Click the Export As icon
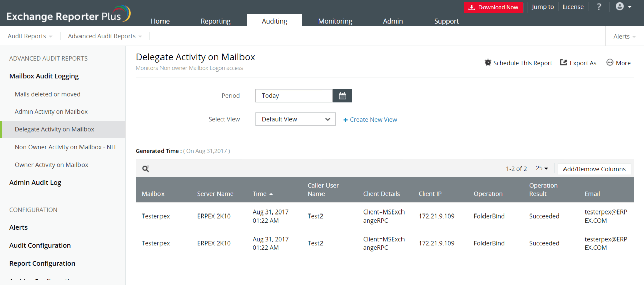The width and height of the screenshot is (644, 285). [x=564, y=63]
